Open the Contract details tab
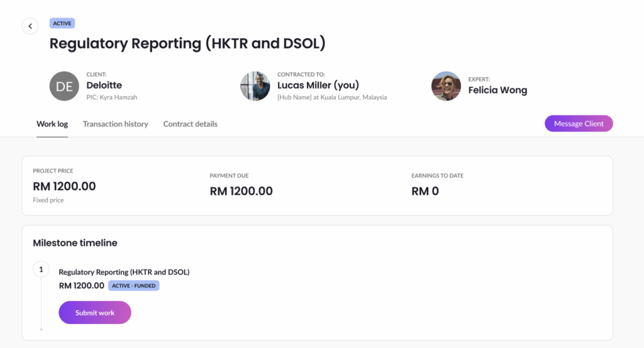 [191, 124]
